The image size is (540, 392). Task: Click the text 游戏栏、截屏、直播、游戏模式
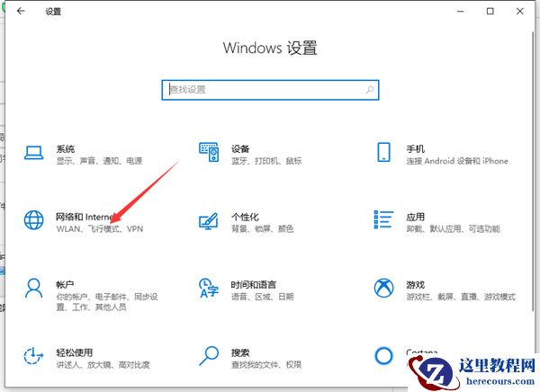pos(461,297)
